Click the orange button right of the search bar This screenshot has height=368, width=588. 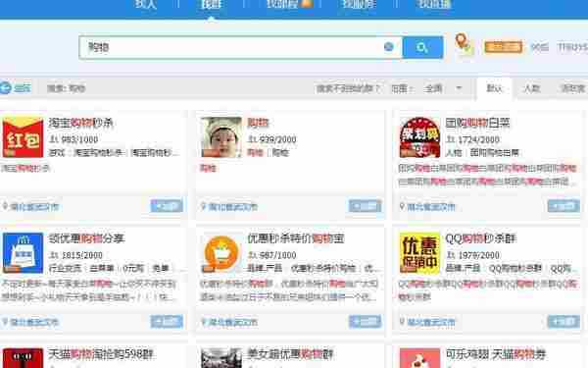point(504,47)
